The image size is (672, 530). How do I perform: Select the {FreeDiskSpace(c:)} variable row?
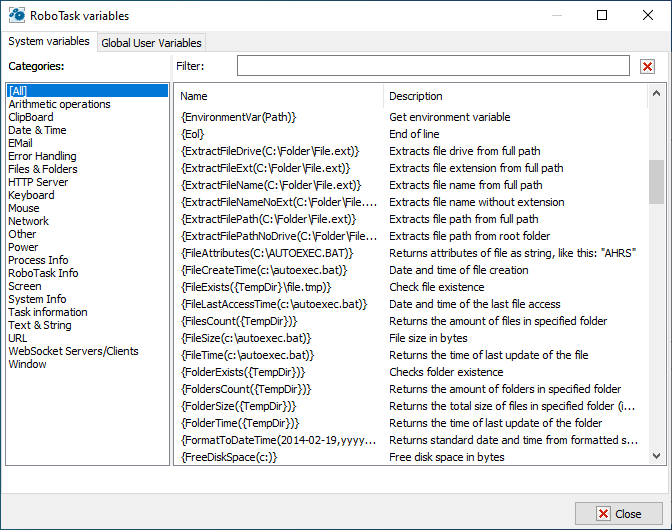229,457
